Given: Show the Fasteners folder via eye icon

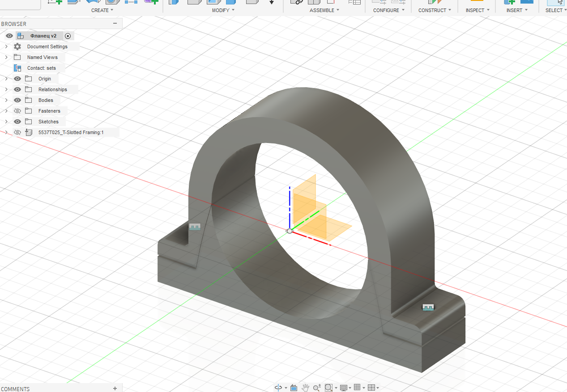Looking at the screenshot, I should tap(17, 111).
